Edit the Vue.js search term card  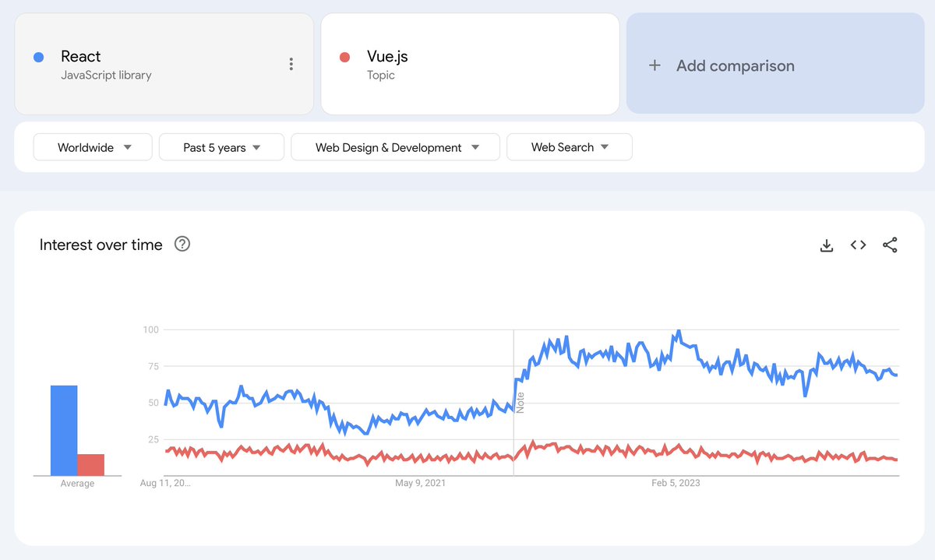(470, 65)
